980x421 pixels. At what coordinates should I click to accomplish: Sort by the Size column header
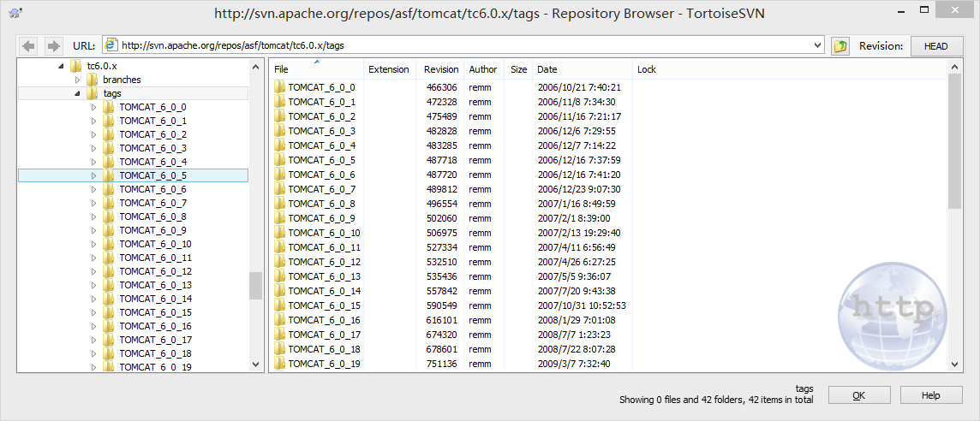tap(518, 69)
